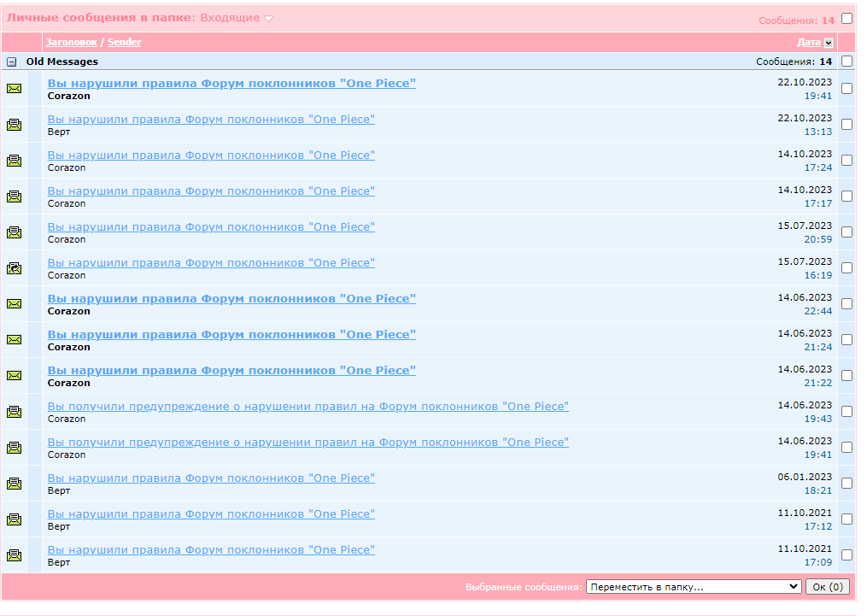Click the unread envelope icon for 22.10.2023 19:41
The image size is (867, 616).
[14, 89]
